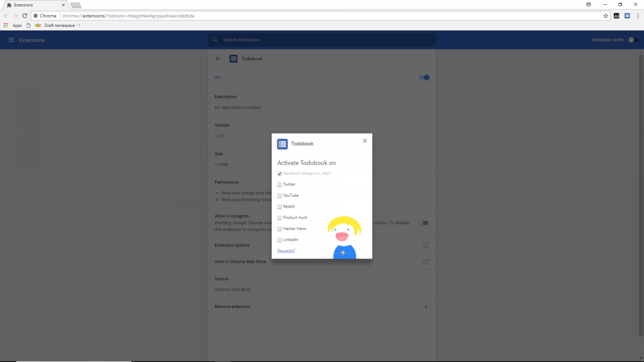This screenshot has width=644, height=362.
Task: Click the 'No description provided' text
Action: coord(238,107)
